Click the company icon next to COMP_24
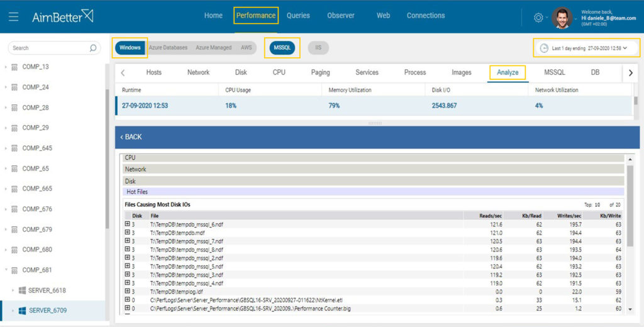Image resolution: width=644 pixels, height=327 pixels. click(x=14, y=87)
